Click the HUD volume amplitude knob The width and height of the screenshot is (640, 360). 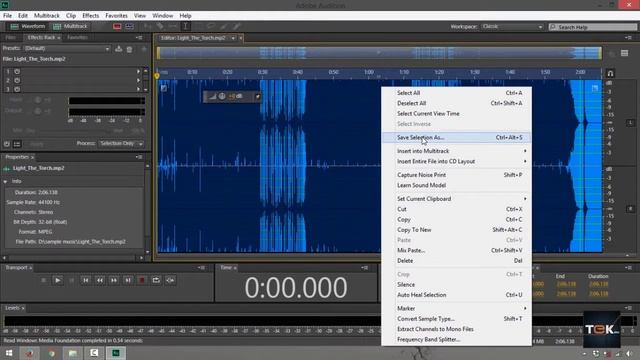coord(222,96)
